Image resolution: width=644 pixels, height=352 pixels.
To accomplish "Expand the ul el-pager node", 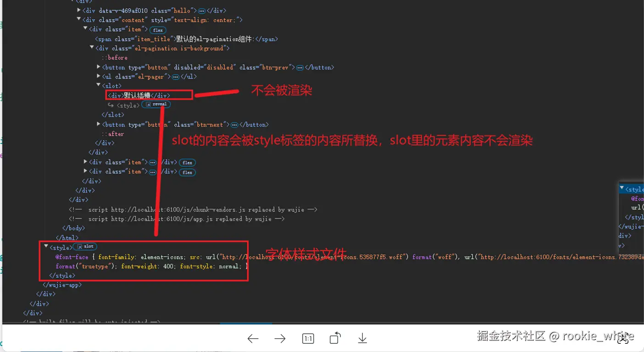I will pos(99,77).
